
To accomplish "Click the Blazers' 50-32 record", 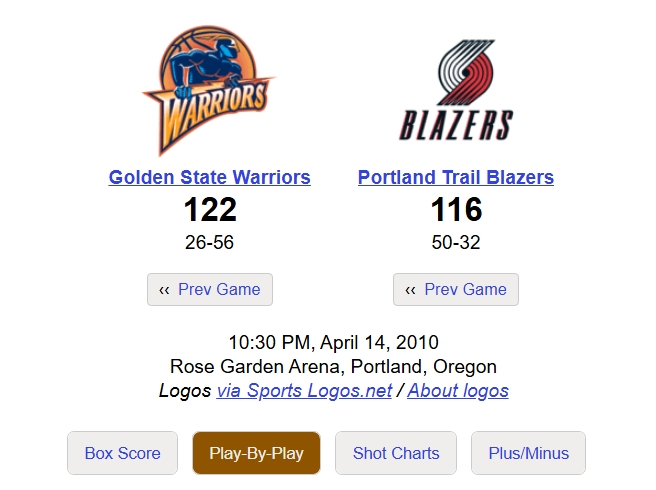I will (x=456, y=242).
